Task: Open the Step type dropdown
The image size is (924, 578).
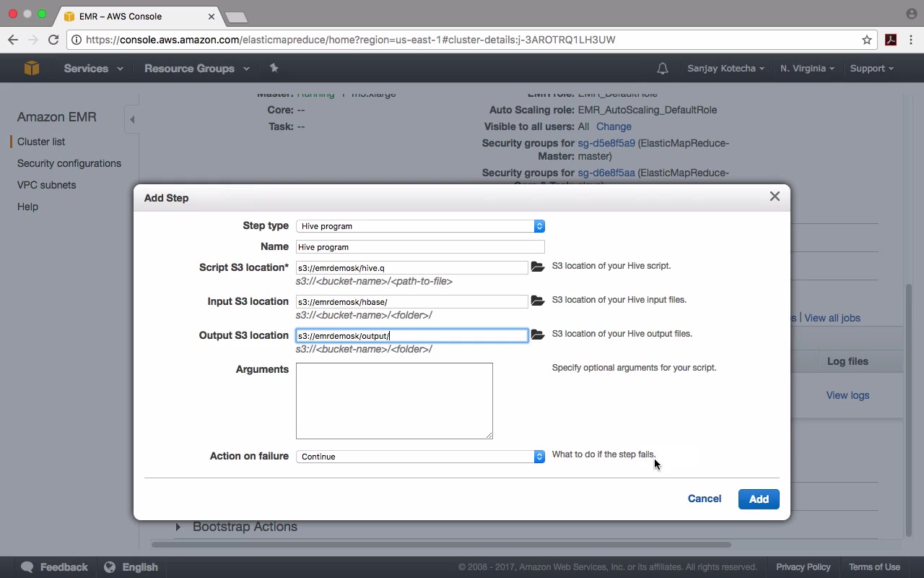Action: 420,226
